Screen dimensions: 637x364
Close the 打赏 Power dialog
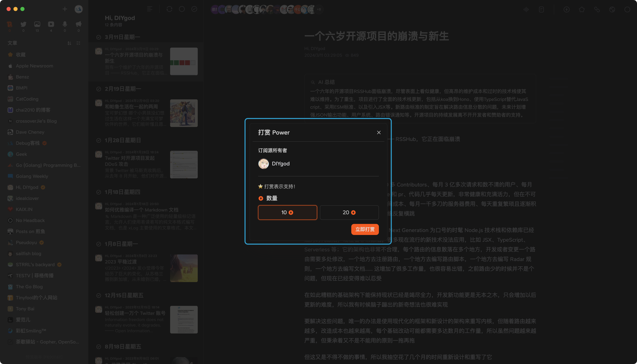[x=379, y=132]
